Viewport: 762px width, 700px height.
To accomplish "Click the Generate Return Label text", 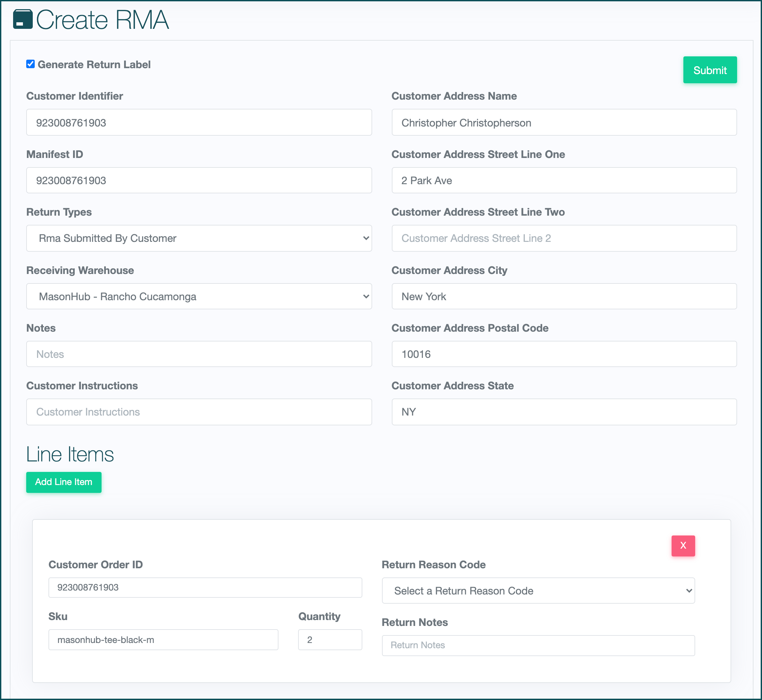I will 94,64.
